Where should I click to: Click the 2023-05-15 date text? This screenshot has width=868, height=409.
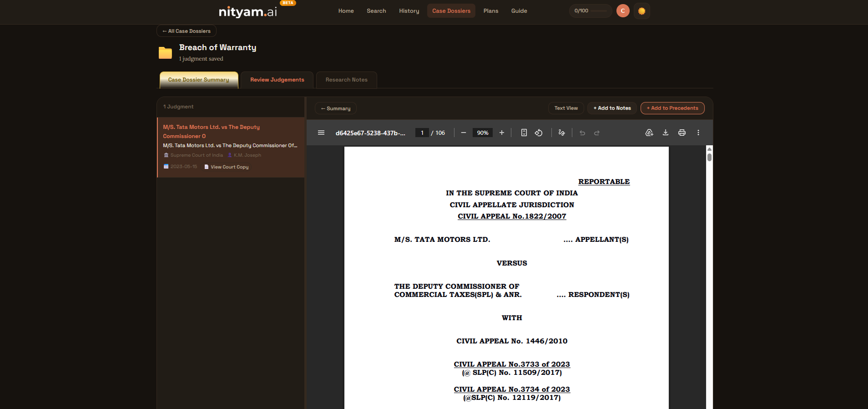click(184, 167)
